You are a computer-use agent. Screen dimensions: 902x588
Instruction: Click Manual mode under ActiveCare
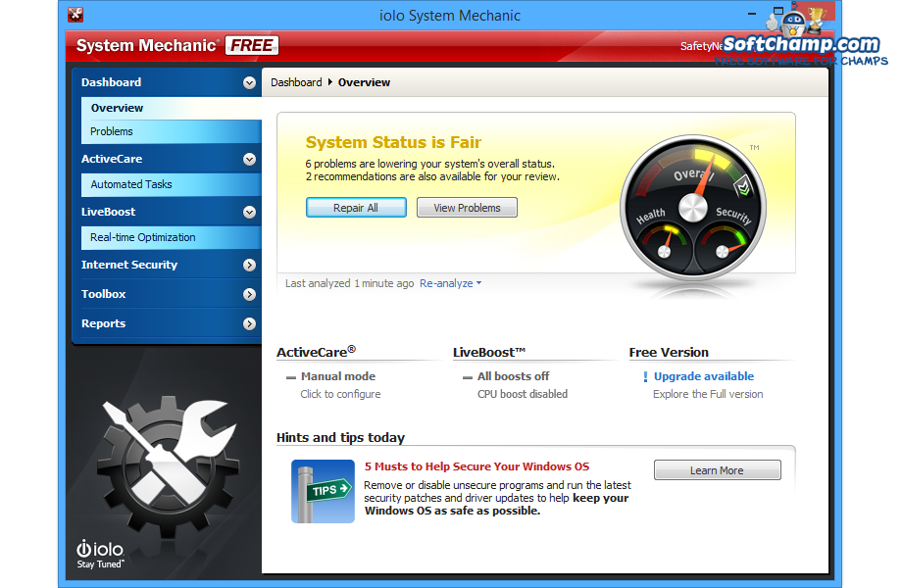tap(338, 376)
